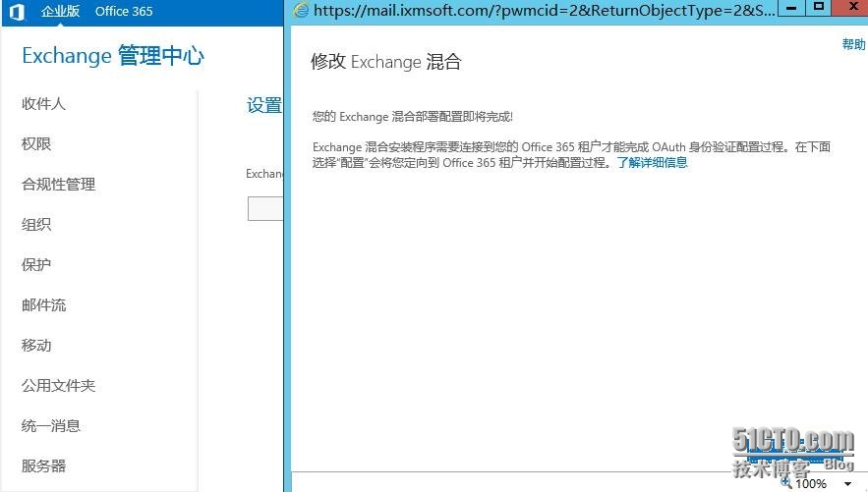This screenshot has width=868, height=492.
Task: Open the 帮助 link in the popup
Action: pyautogui.click(x=853, y=44)
